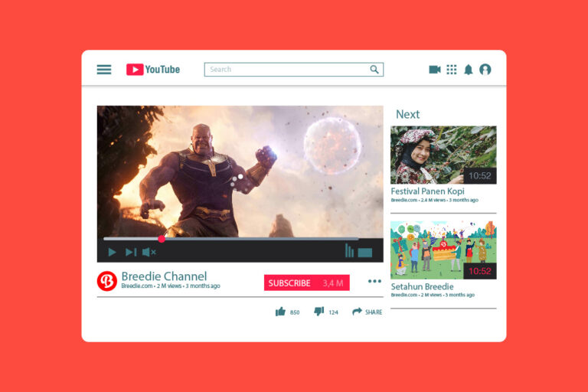Image resolution: width=588 pixels, height=392 pixels.
Task: Click the SHARE arrow button
Action: pos(367,312)
